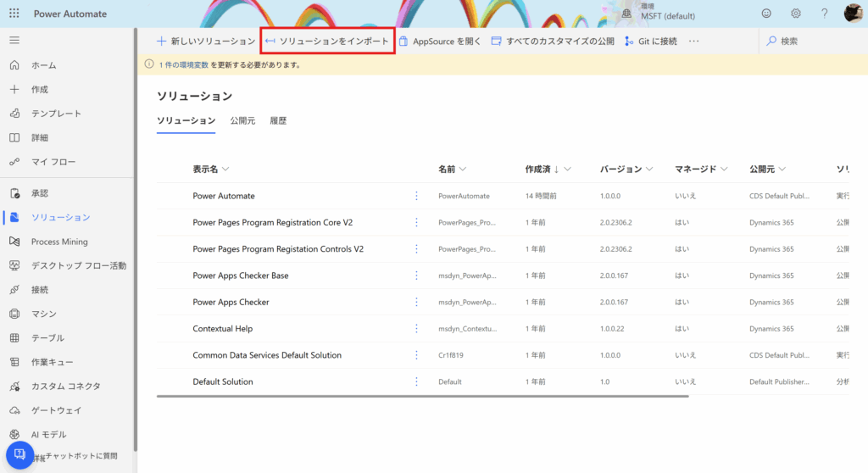The image size is (868, 473).
Task: Open the Power Apps Checker solution
Action: click(x=231, y=303)
